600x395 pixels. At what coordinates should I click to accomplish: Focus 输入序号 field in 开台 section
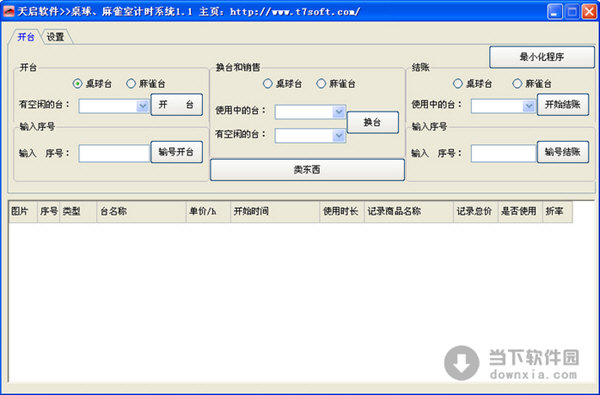coord(114,153)
